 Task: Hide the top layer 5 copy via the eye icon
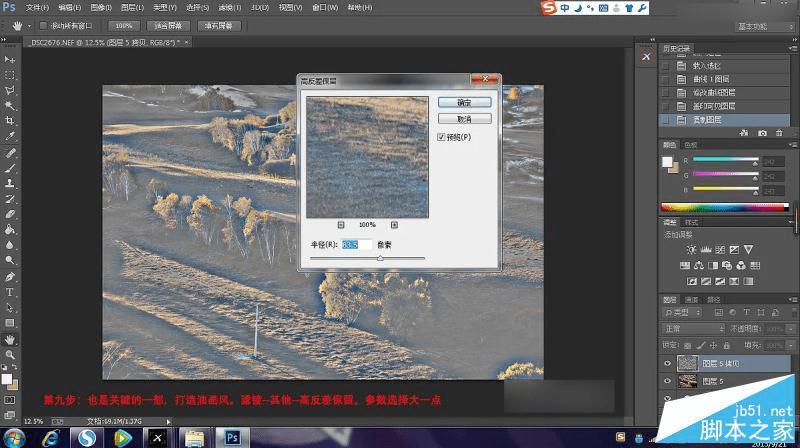[667, 363]
